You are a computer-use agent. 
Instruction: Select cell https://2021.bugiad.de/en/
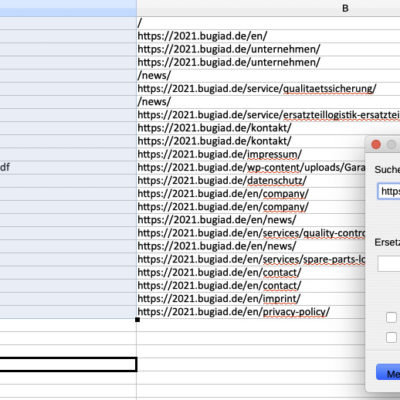[268, 36]
